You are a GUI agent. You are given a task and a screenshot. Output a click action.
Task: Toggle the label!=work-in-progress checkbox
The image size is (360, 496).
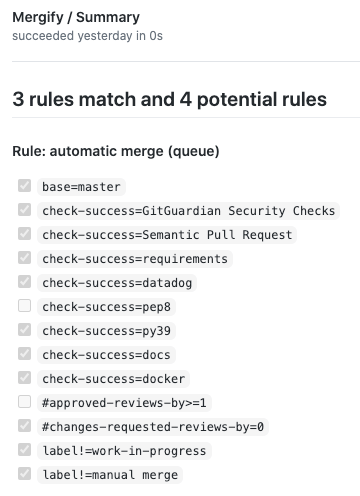[24, 450]
